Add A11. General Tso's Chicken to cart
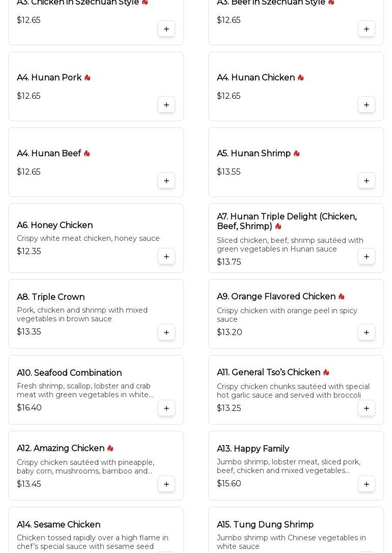 click(x=367, y=408)
